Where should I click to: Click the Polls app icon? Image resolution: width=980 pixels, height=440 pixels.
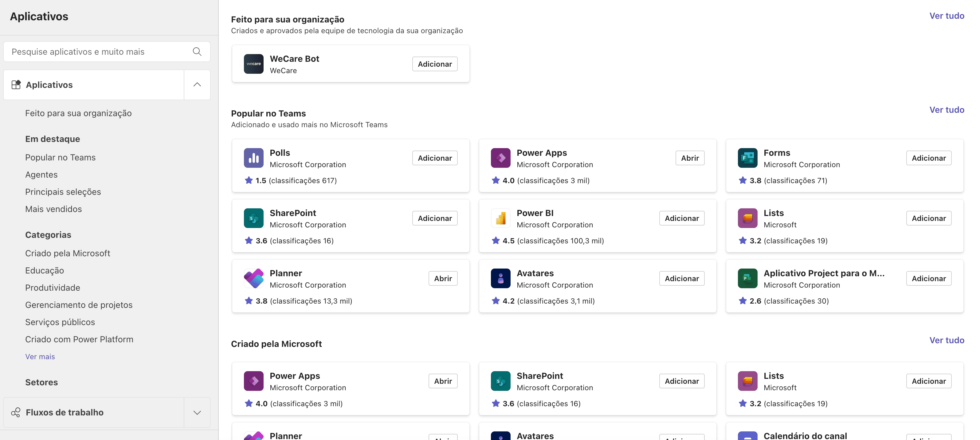pyautogui.click(x=253, y=158)
